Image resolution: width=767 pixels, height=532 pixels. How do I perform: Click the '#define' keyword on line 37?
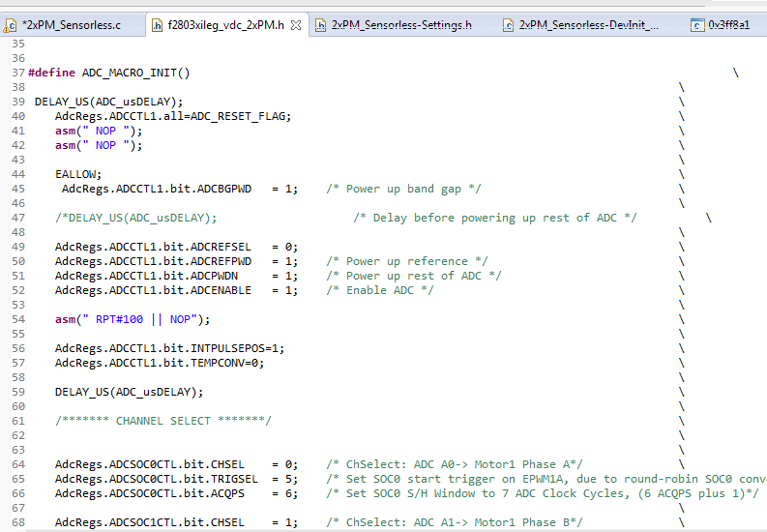(x=52, y=73)
